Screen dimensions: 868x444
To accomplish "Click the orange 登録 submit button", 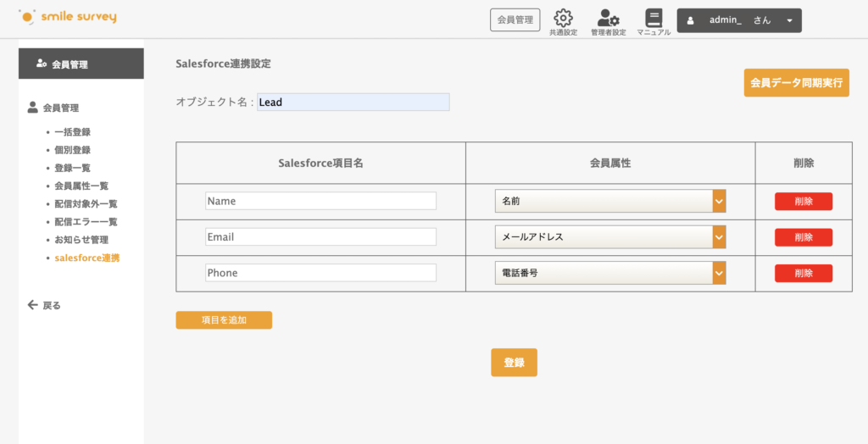I will point(514,362).
